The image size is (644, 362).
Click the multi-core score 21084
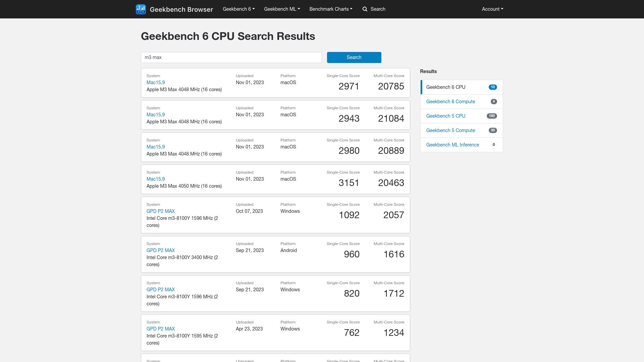391,119
